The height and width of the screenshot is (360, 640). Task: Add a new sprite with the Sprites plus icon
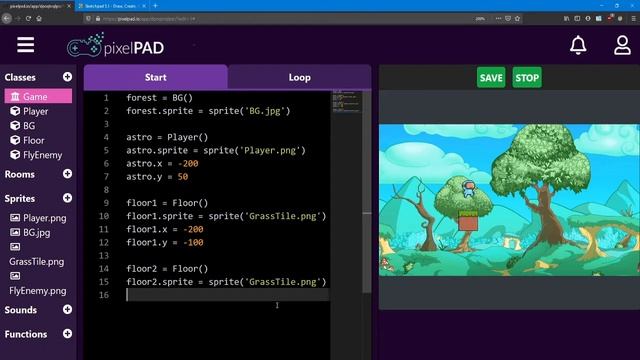(67, 198)
